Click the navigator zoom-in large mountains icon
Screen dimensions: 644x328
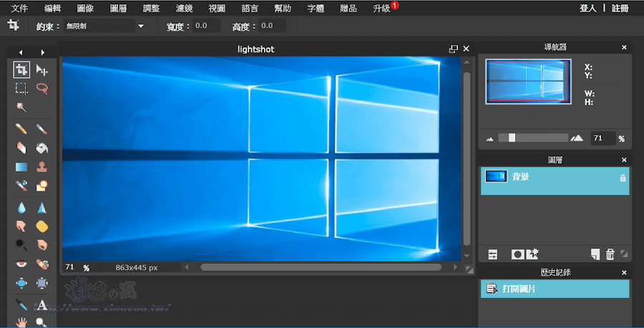[577, 138]
